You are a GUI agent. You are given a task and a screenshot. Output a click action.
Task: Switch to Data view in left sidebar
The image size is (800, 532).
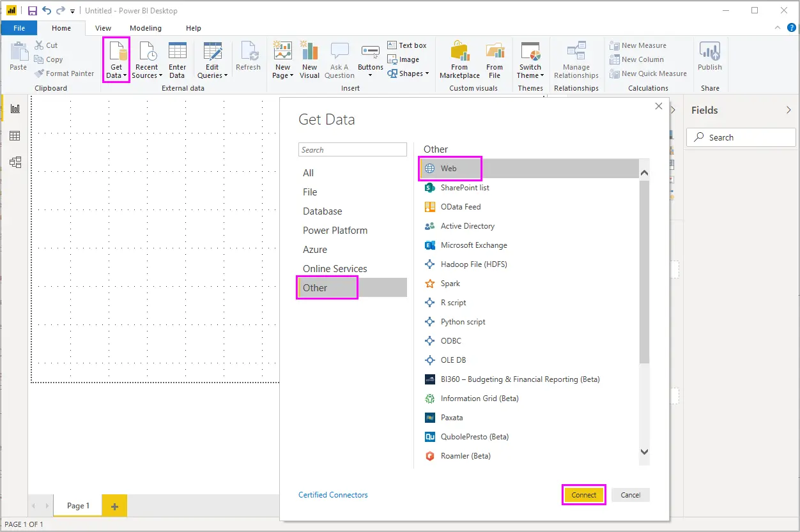15,135
